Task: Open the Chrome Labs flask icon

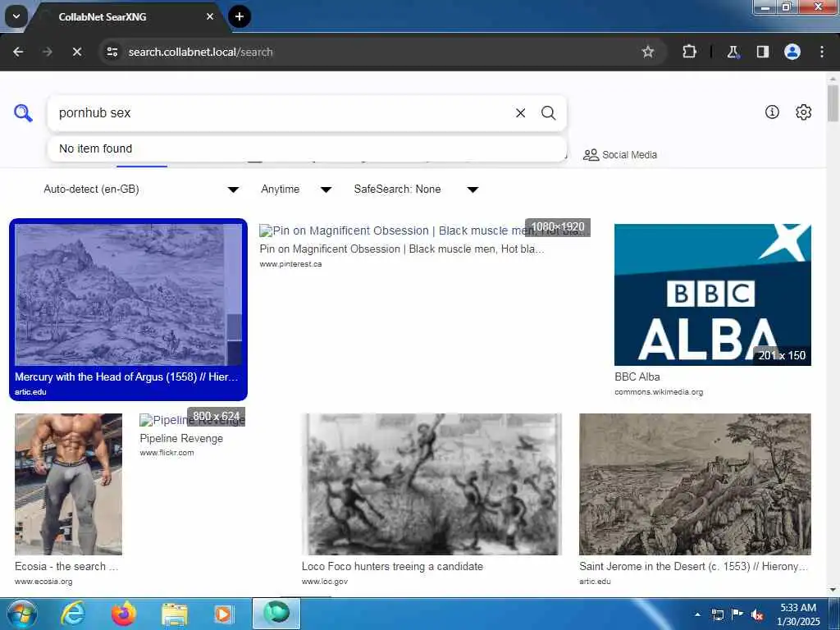Action: coord(733,52)
